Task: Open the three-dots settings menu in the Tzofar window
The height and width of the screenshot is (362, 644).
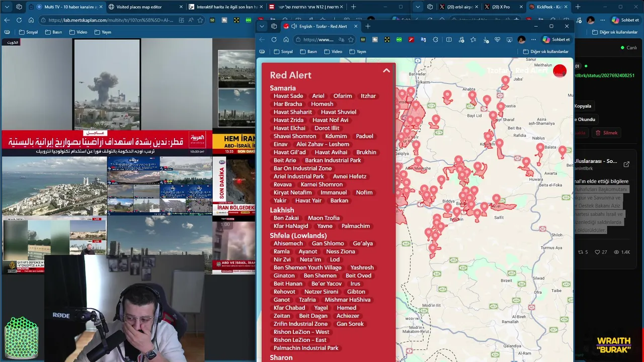Action: [533, 40]
